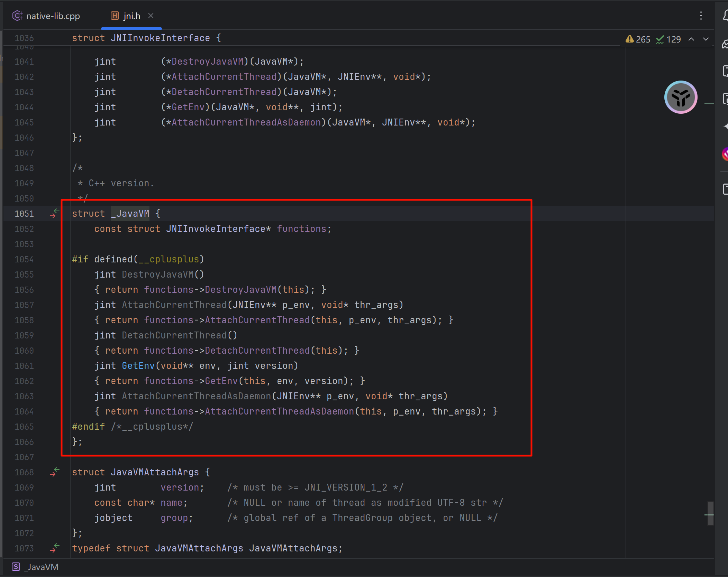Click gutter navigation icon at line 1073
This screenshot has width=728, height=577.
[x=55, y=548]
